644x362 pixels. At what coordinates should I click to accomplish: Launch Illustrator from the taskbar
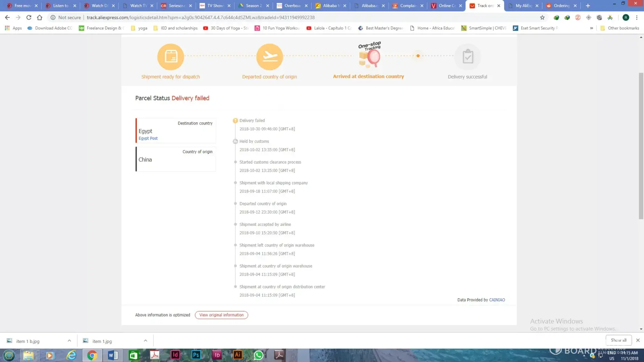pyautogui.click(x=238, y=355)
